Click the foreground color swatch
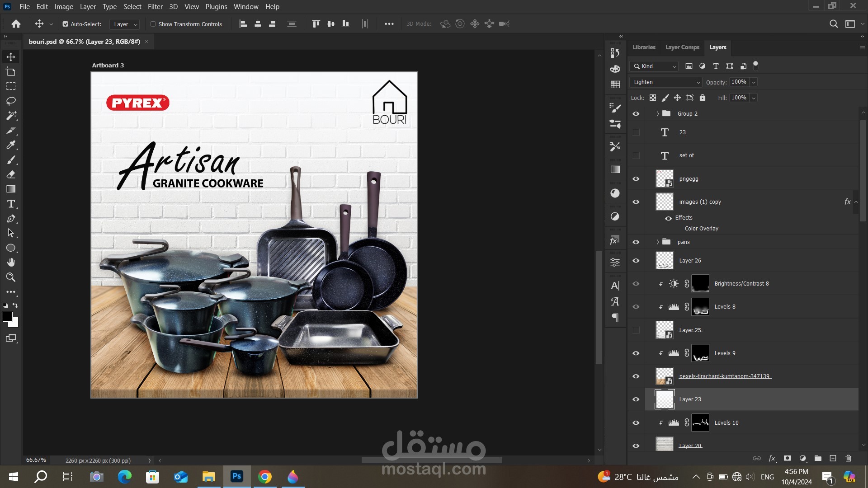 [7, 317]
